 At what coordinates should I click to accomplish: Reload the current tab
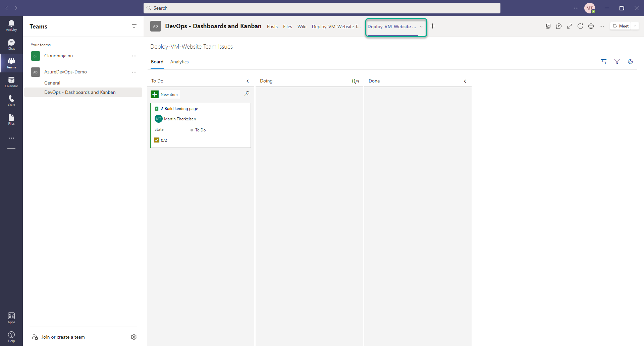coord(580,26)
